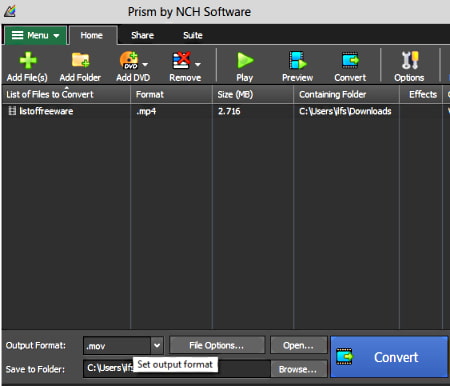450x386 pixels.
Task: Click the Add File(s) green plus icon
Action: 28,60
